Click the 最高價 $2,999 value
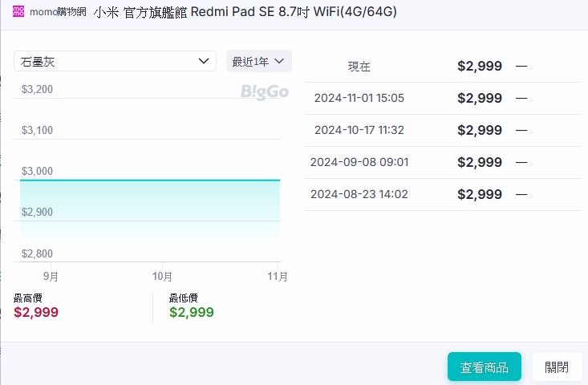The image size is (588, 385). 36,312
